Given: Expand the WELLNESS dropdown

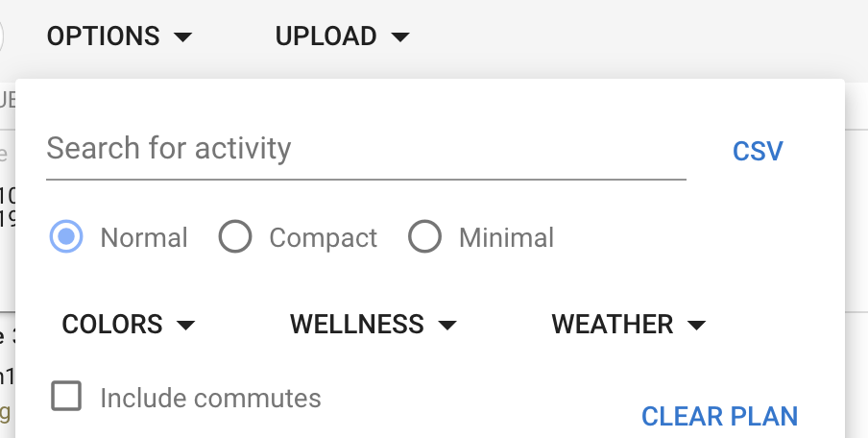Looking at the screenshot, I should point(374,325).
